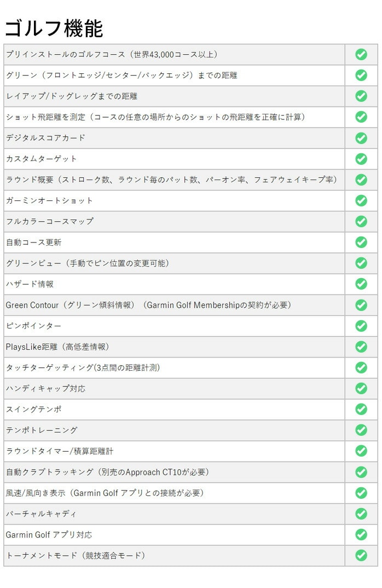Click the checkmark for 自動コース更新

click(361, 242)
